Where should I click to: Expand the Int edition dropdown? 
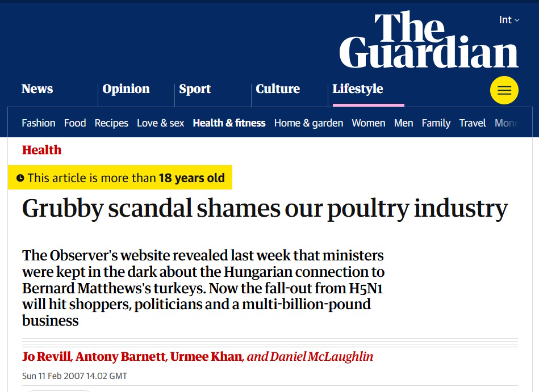(509, 20)
